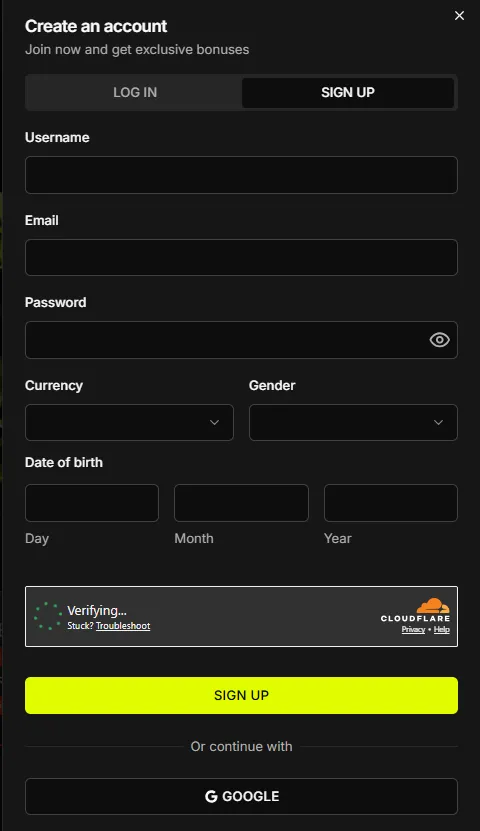This screenshot has width=480, height=831.
Task: Focus the Email input field
Action: [242, 258]
